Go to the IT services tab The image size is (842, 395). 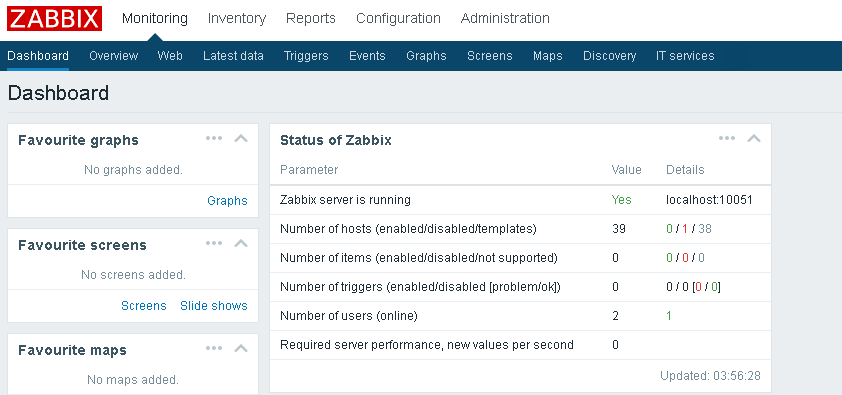point(685,56)
